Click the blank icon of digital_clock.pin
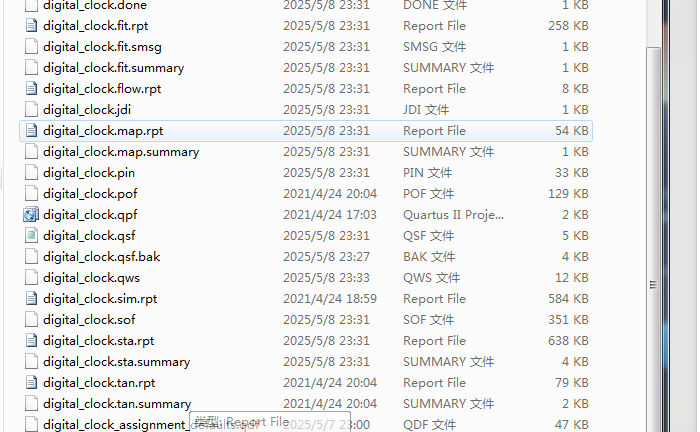Screen dimensions: 700x432 coord(31,173)
